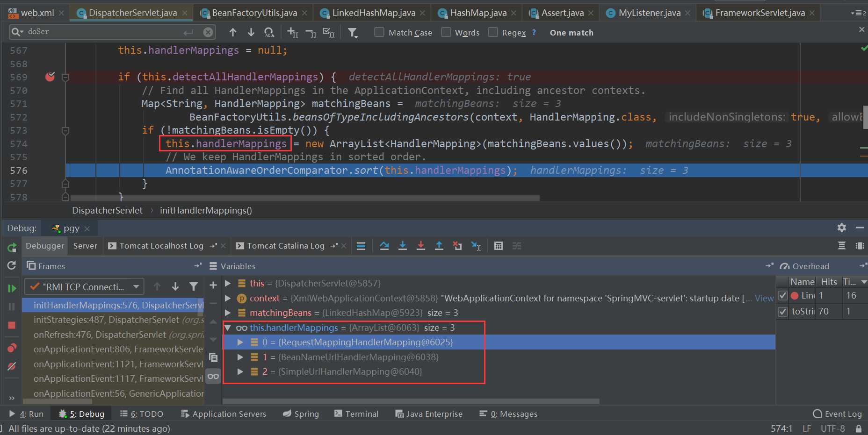Click initHandlerMappings() breadcrumb

(206, 211)
